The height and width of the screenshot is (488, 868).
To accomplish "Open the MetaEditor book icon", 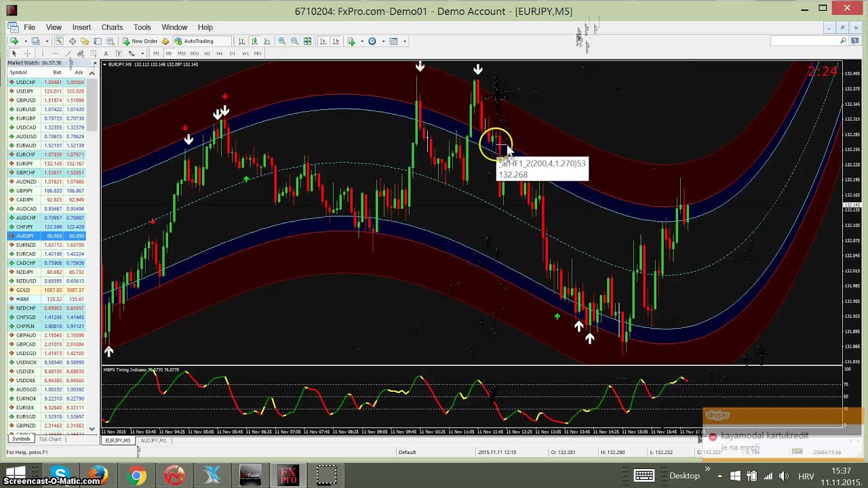I will point(165,41).
